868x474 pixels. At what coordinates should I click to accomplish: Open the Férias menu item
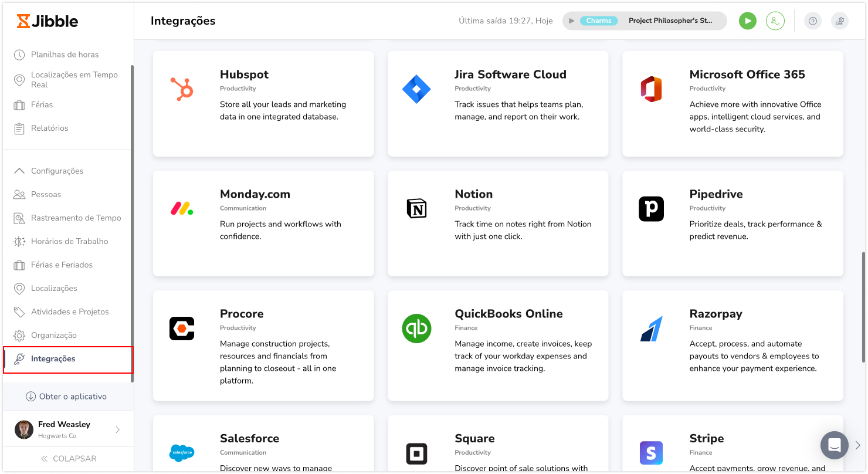click(x=42, y=104)
